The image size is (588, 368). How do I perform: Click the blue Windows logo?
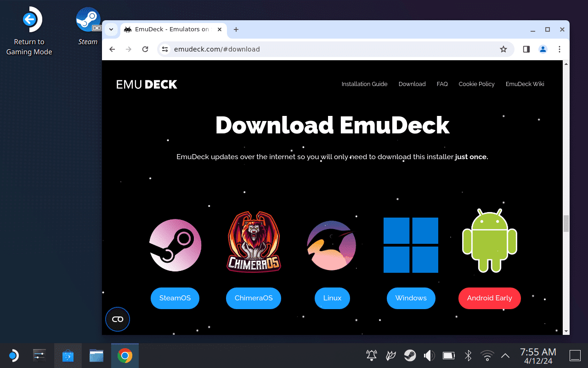pyautogui.click(x=411, y=245)
